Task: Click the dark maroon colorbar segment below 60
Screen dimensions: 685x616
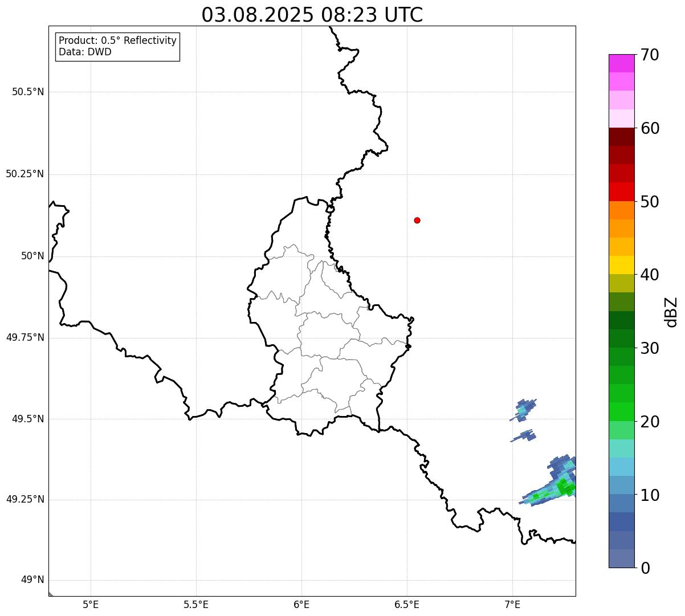Action: coord(621,137)
